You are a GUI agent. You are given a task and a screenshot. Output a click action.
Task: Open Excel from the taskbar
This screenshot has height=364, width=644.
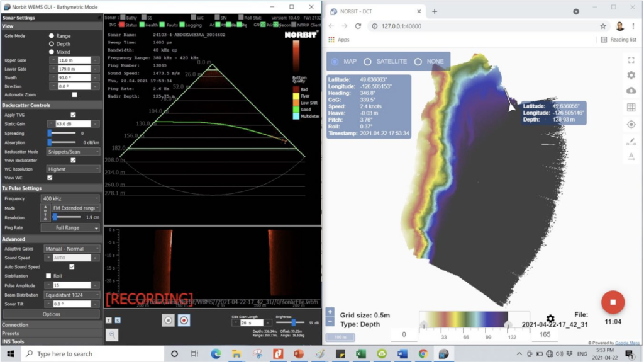coord(361,354)
